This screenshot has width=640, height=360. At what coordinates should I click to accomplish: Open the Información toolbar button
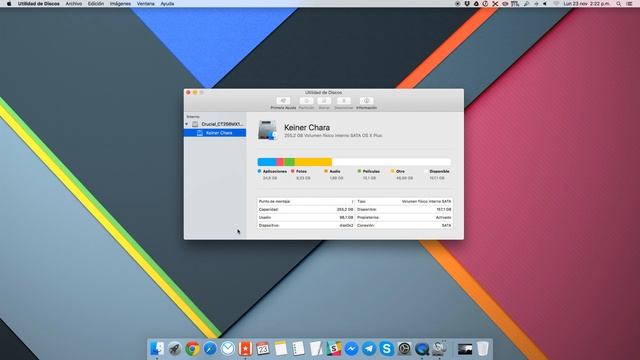(x=367, y=103)
